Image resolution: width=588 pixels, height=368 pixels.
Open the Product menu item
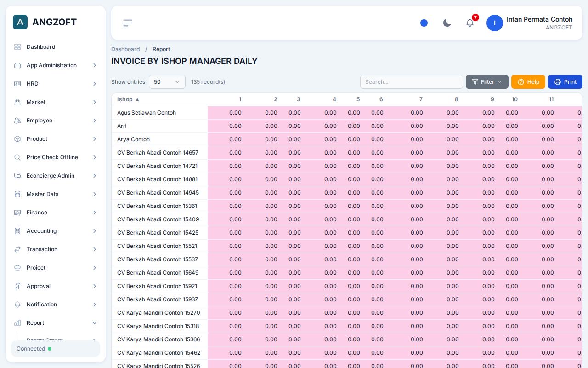56,139
